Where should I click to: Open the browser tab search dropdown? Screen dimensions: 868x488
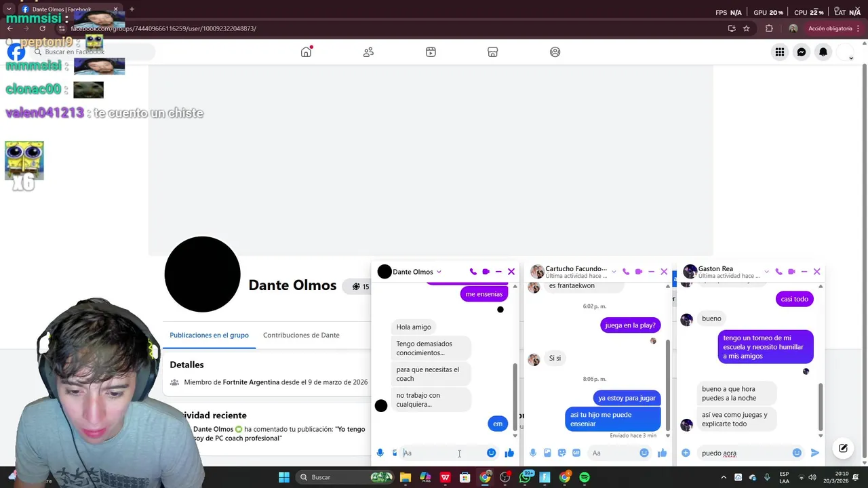click(9, 9)
